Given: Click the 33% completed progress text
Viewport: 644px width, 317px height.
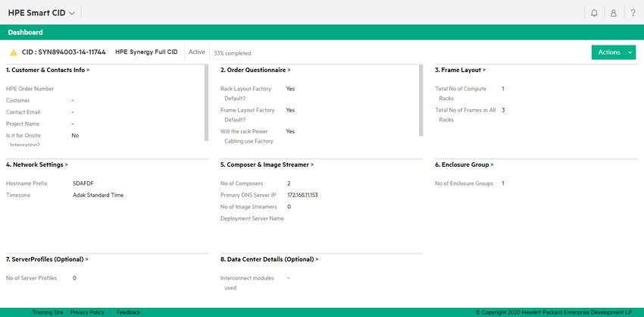Looking at the screenshot, I should point(233,53).
